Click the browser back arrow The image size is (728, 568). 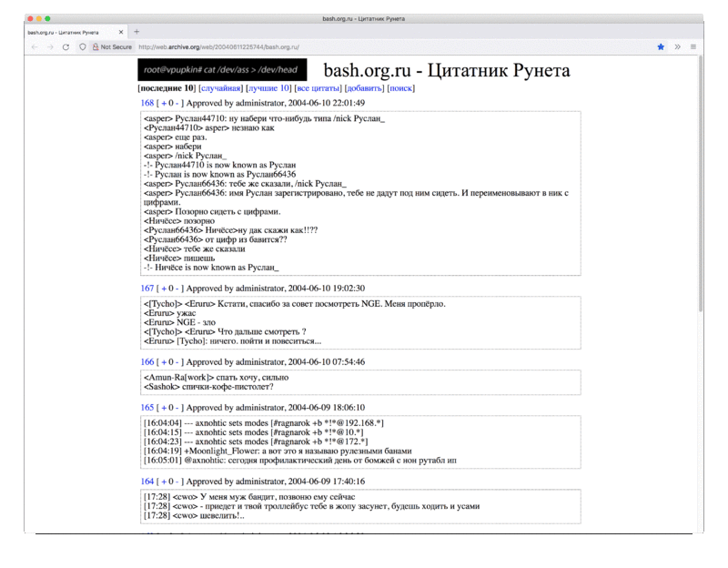click(x=35, y=46)
